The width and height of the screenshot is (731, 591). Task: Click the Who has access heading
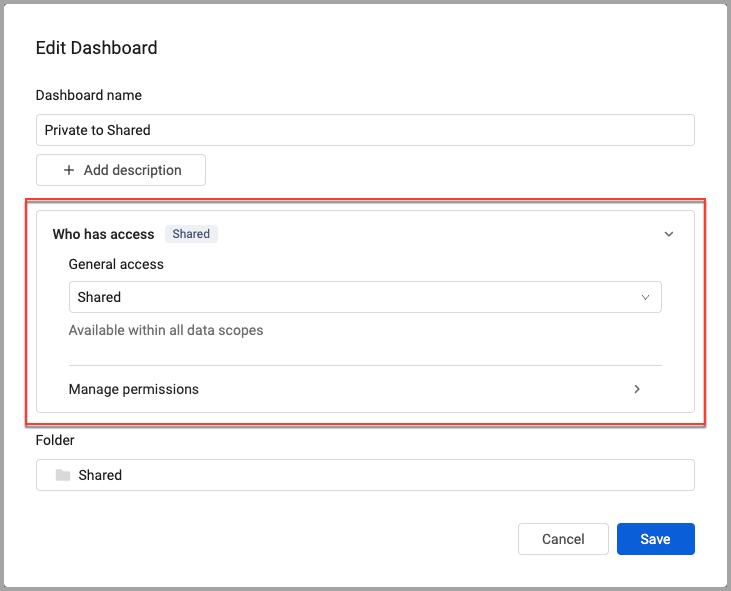click(103, 234)
